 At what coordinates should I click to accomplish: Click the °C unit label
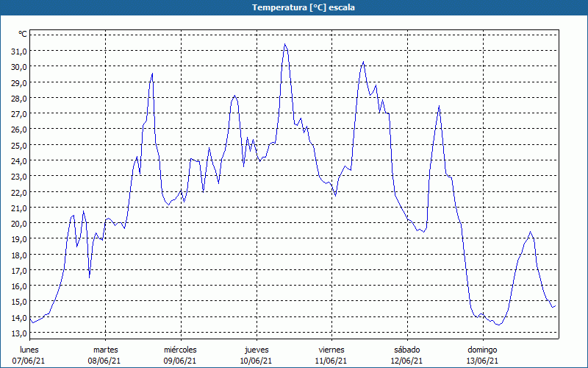pos(23,34)
